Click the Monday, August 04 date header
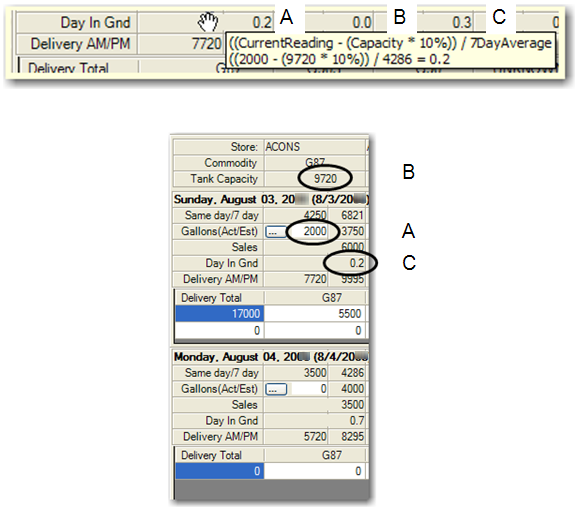Viewport: 578px width, 509px height. 271,357
